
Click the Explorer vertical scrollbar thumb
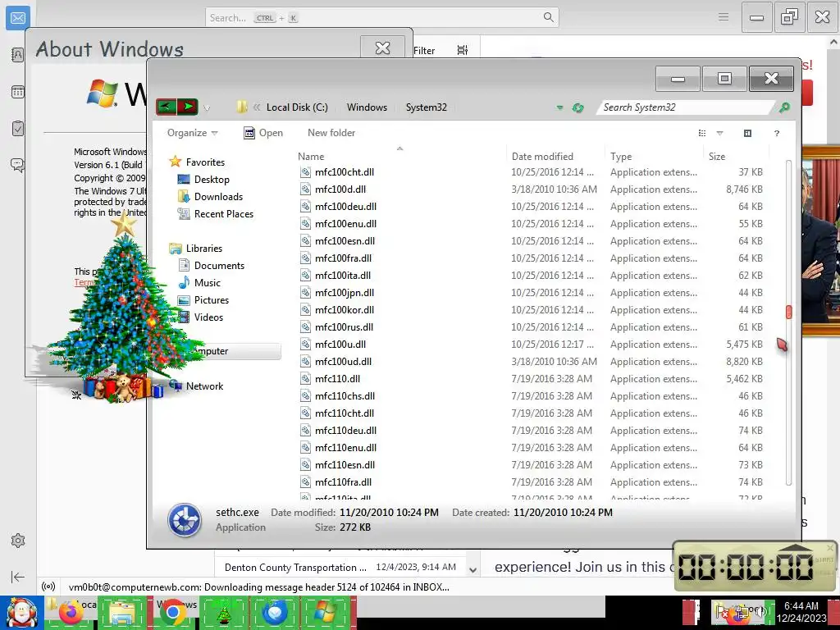click(788, 312)
